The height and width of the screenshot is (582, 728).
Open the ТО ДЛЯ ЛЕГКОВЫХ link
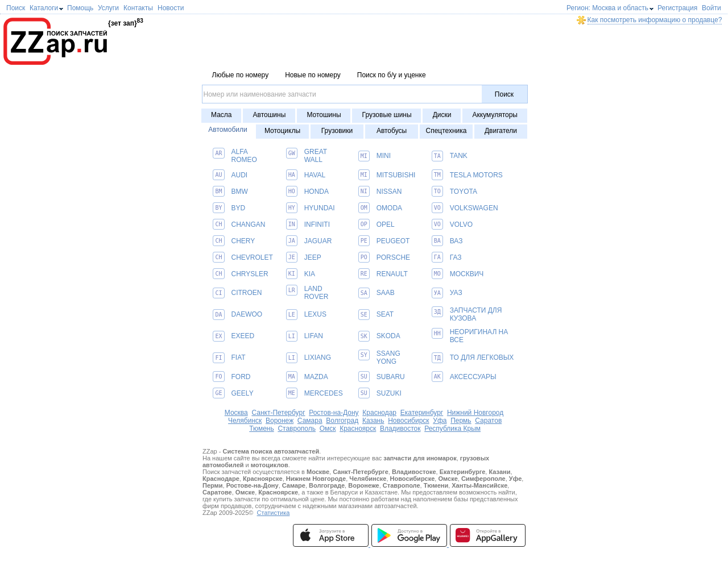pyautogui.click(x=482, y=357)
